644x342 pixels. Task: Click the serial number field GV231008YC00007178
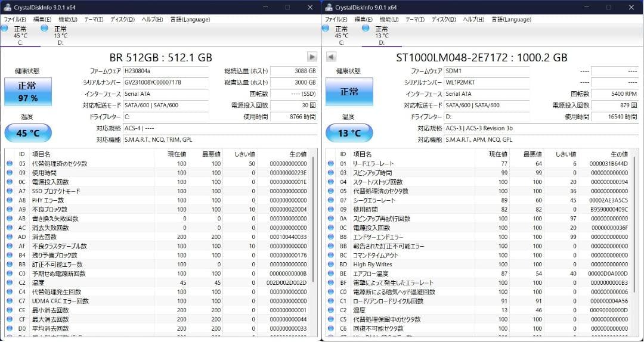pos(166,82)
